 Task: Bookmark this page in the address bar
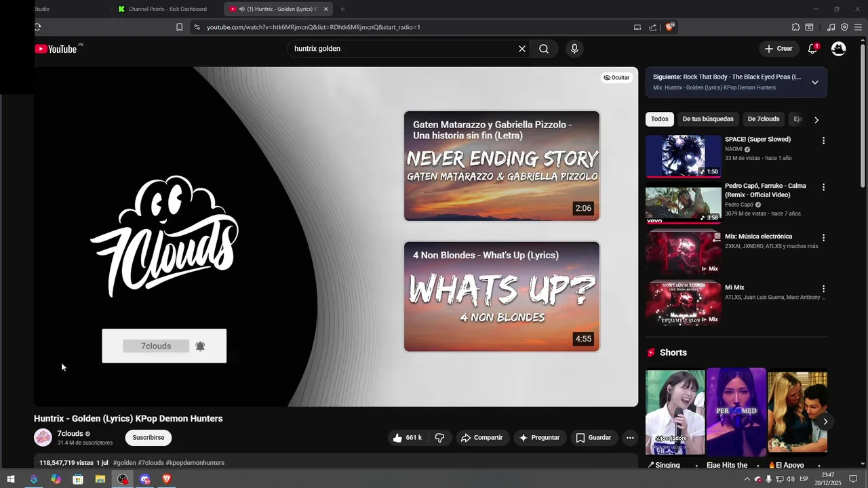(179, 27)
